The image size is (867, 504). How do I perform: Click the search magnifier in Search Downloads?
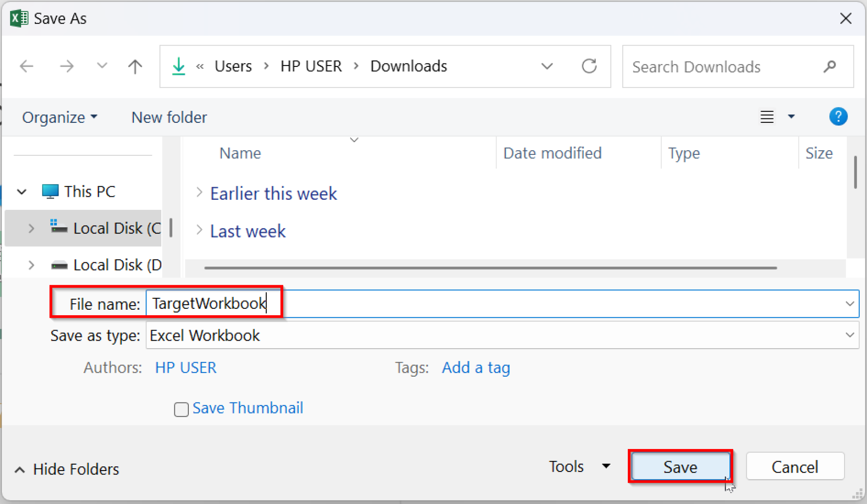coord(829,66)
